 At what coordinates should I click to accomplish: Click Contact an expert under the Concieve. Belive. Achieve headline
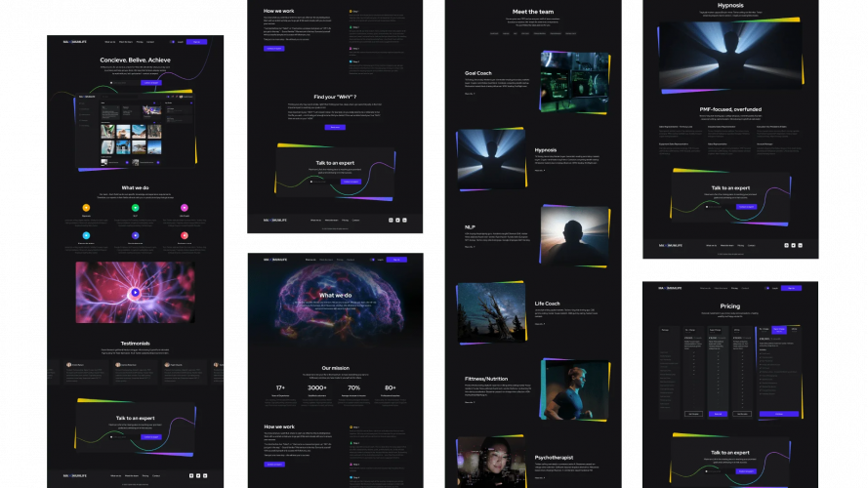150,83
